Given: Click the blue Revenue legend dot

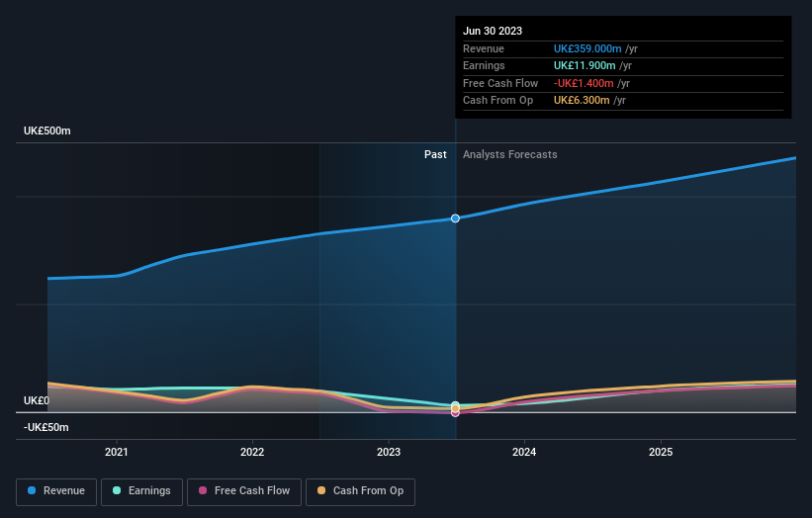Looking at the screenshot, I should tap(32, 490).
